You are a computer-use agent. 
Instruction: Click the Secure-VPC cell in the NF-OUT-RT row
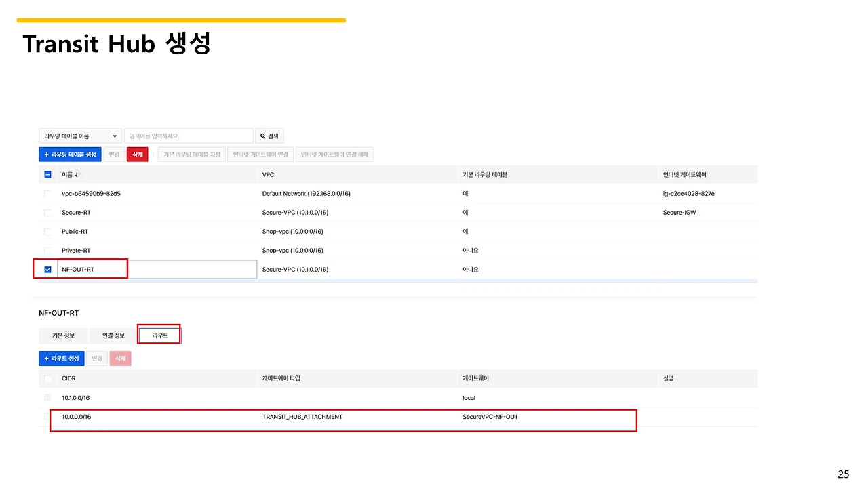[295, 270]
